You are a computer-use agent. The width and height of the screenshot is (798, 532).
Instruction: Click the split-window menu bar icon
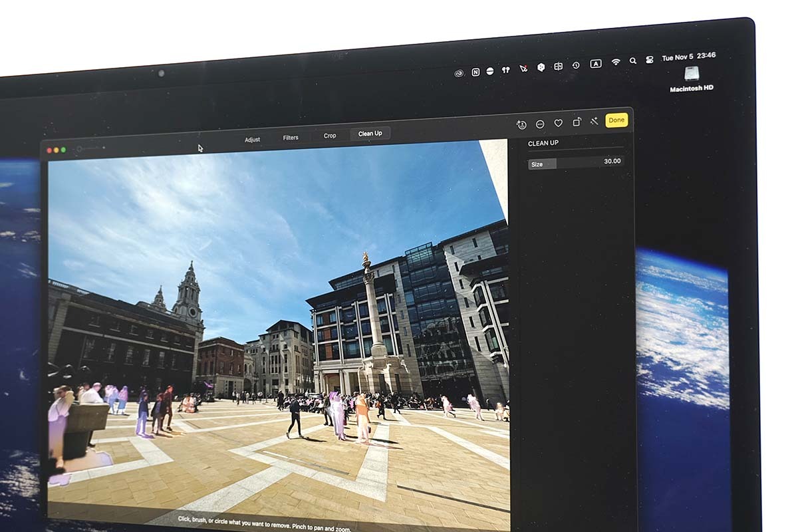click(558, 66)
